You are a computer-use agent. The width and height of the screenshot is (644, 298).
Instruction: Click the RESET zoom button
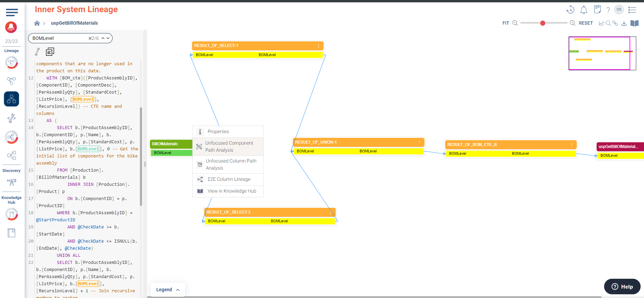[x=586, y=23]
